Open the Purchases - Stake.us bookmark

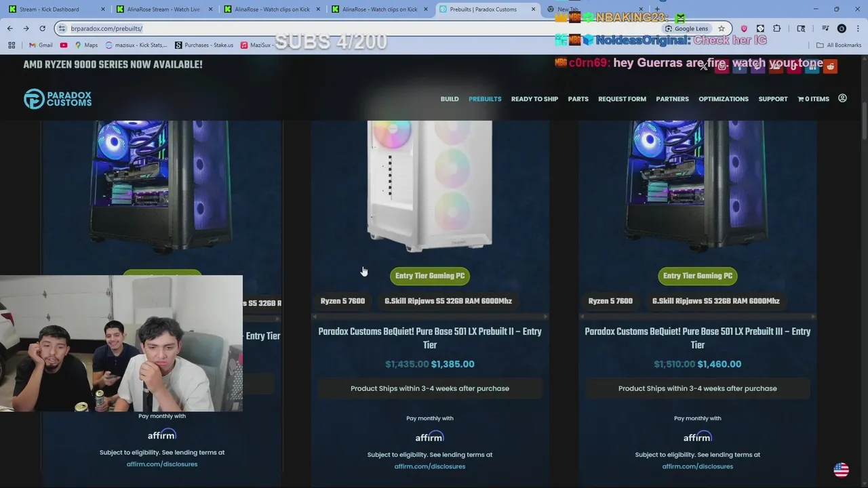[204, 45]
